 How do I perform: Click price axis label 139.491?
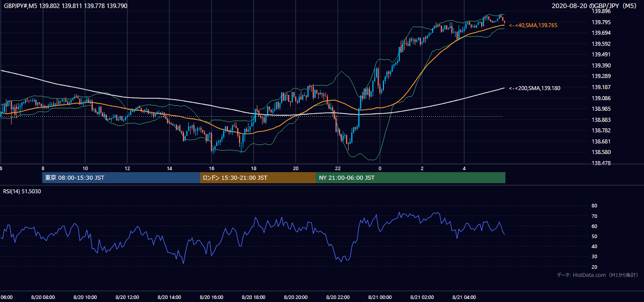601,54
